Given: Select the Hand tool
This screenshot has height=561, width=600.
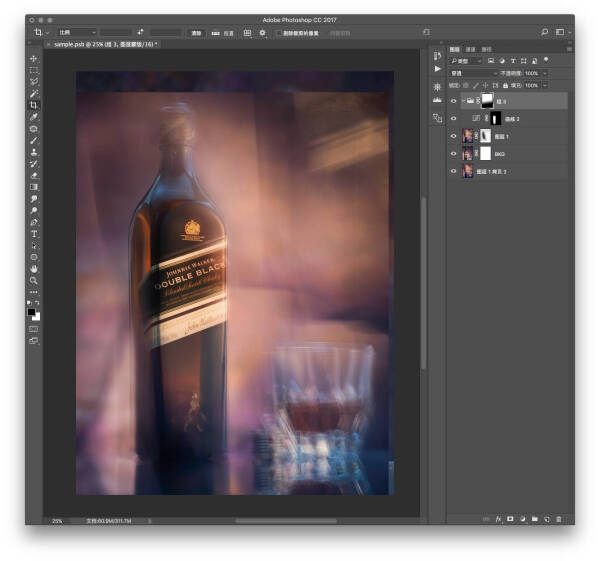Looking at the screenshot, I should pyautogui.click(x=34, y=269).
